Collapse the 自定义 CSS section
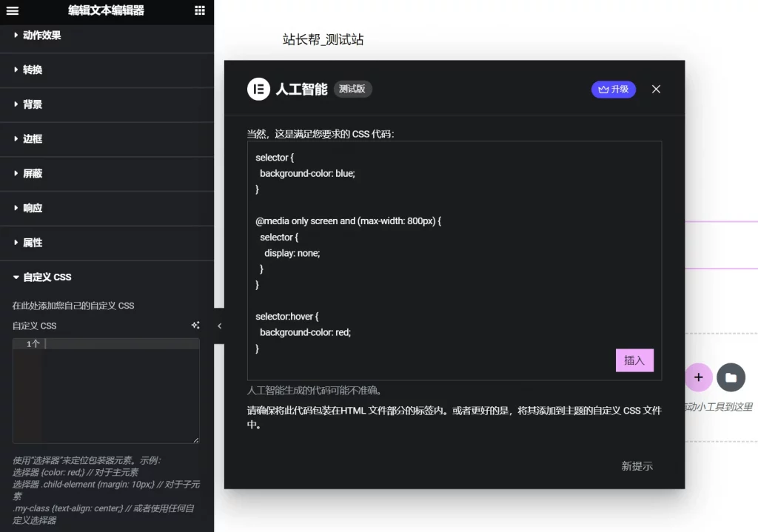758x532 pixels. coord(47,277)
